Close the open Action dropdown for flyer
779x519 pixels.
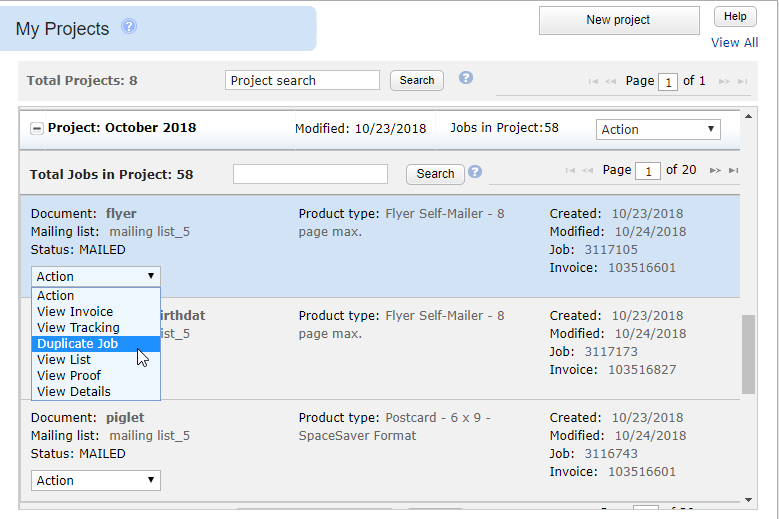pyautogui.click(x=96, y=276)
